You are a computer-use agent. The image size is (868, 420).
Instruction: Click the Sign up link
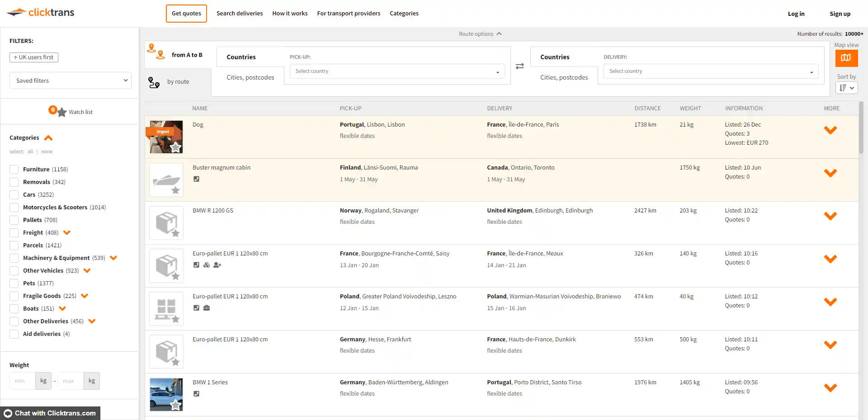pyautogui.click(x=840, y=14)
